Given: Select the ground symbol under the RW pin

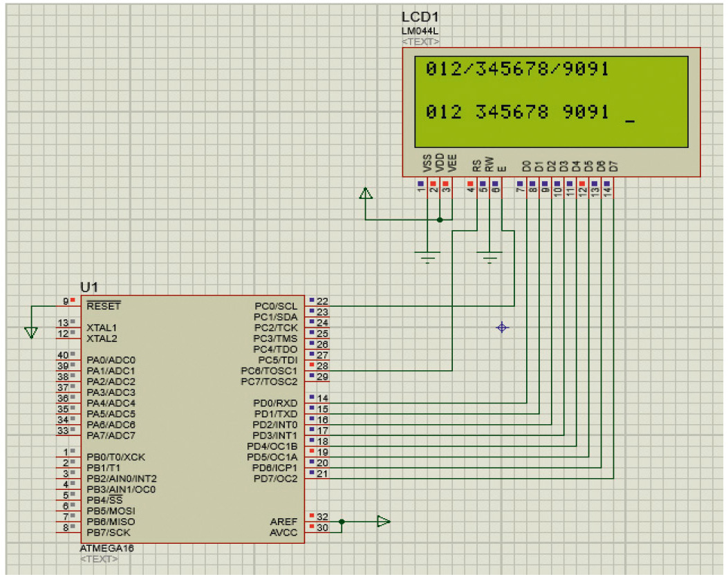Looking at the screenshot, I should (x=489, y=258).
